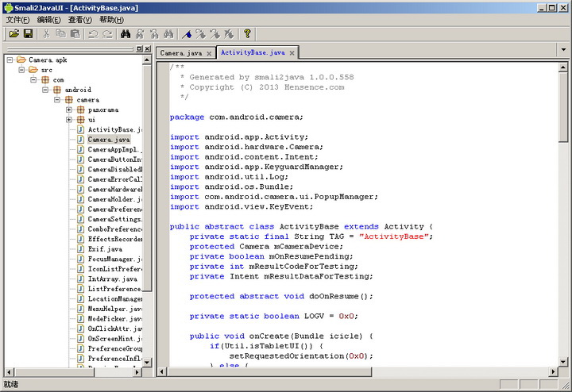Click the Save floppy disk icon
Image resolution: width=572 pixels, height=392 pixels.
click(28, 34)
